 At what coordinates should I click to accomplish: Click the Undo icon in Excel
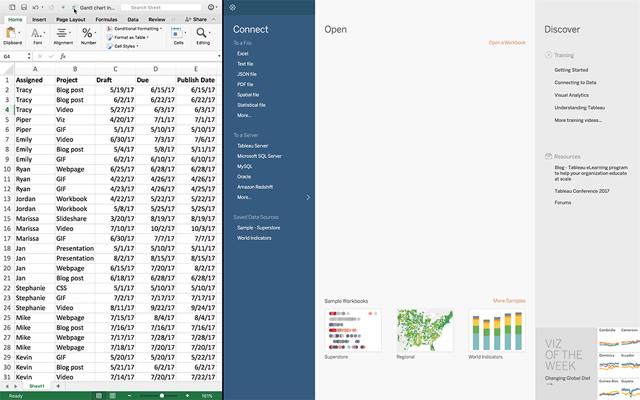pyautogui.click(x=36, y=7)
